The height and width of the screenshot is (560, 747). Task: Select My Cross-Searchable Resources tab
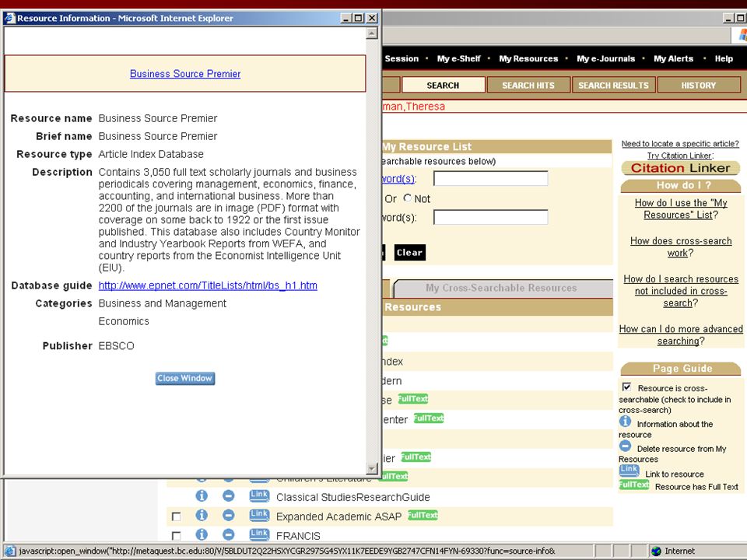(501, 288)
